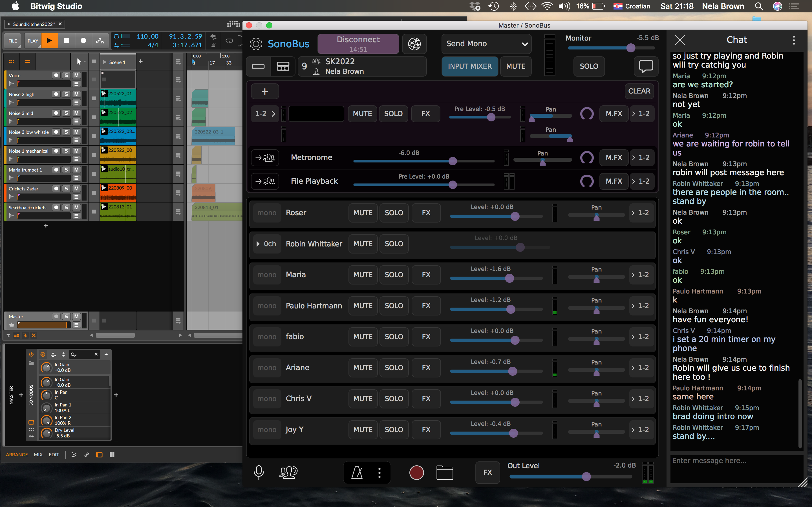
Task: Click CLEAR in the input mixer
Action: point(639,91)
